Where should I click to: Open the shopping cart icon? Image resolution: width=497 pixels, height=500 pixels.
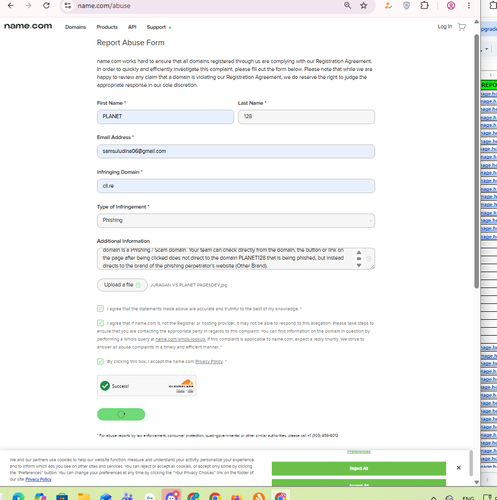pyautogui.click(x=462, y=27)
